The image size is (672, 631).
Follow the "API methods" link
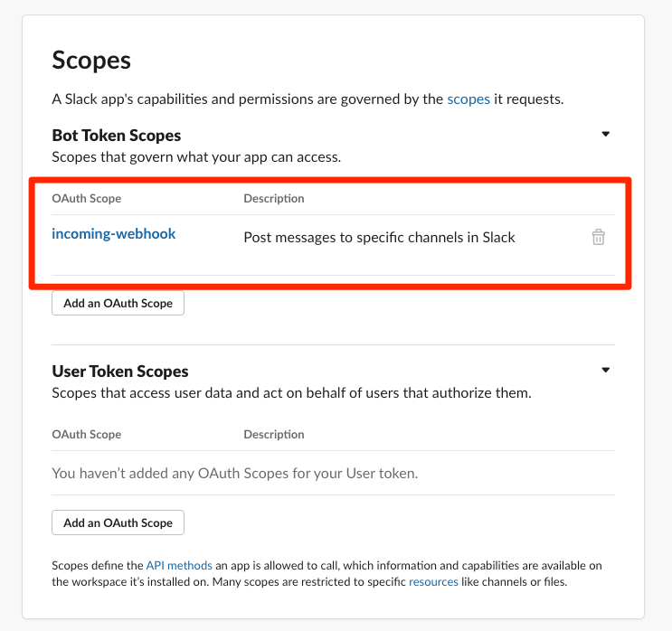click(179, 566)
